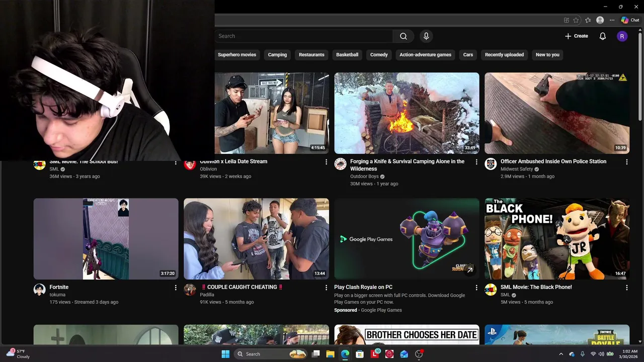The image size is (644, 362).
Task: Open SML Movie The Black Phone thumbnail
Action: coord(557,239)
